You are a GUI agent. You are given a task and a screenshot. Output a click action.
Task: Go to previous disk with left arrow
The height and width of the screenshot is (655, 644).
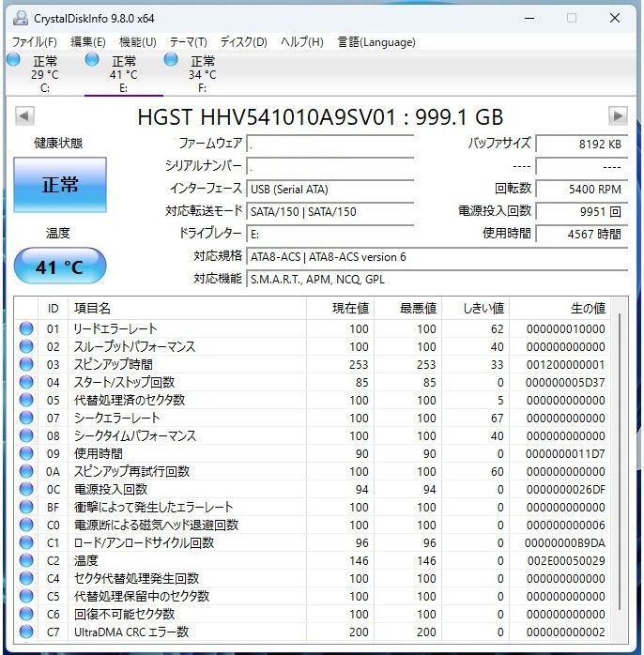point(24,115)
